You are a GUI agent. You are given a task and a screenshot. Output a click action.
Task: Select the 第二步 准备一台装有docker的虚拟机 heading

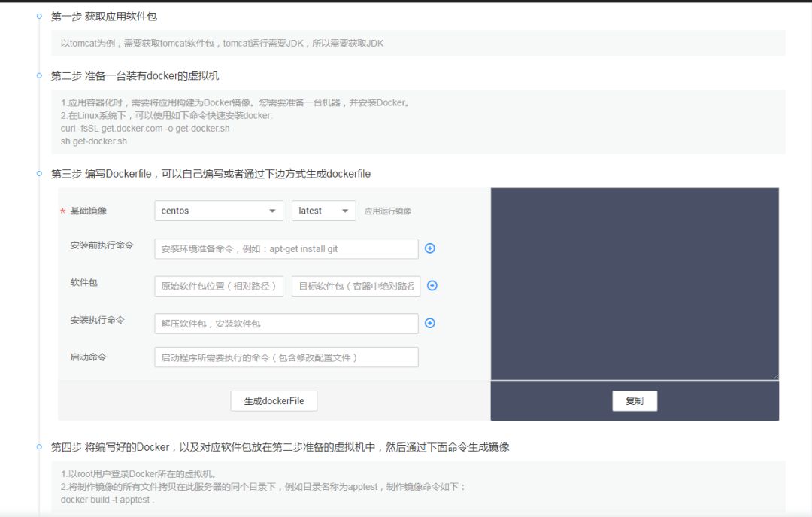pos(135,76)
